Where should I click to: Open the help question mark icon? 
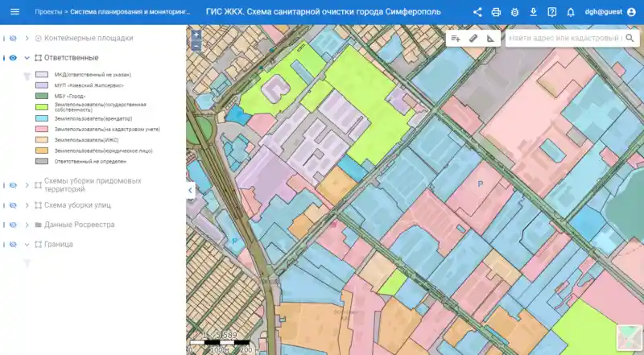[552, 12]
